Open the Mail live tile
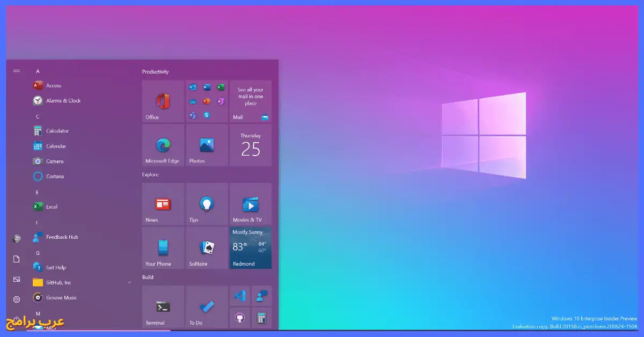The image size is (644, 337). pos(251,101)
